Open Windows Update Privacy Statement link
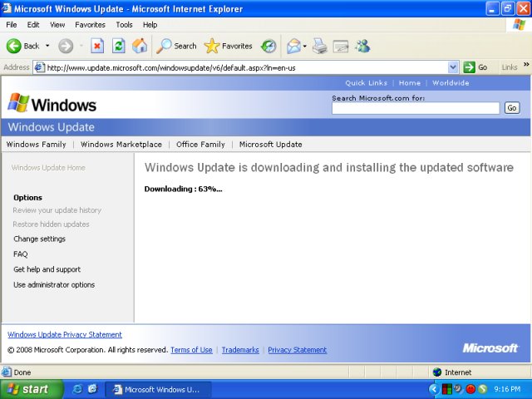Screen dimensions: 532x399 [x=65, y=334]
